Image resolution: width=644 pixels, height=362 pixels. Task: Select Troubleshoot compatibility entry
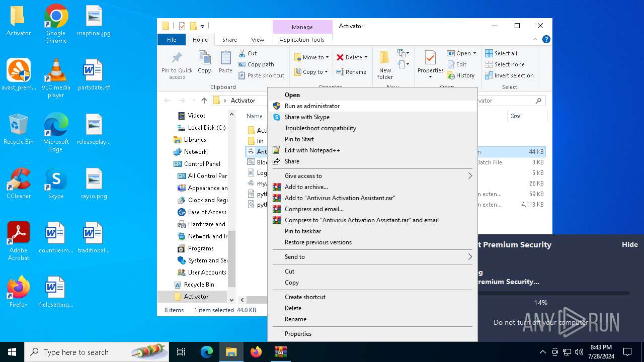click(372, 128)
